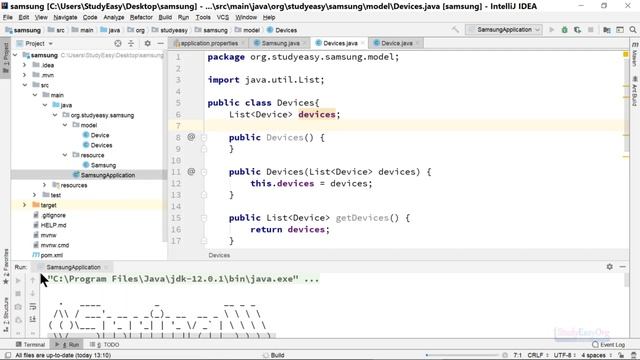
Task: Open the File menu
Action: pos(8,18)
